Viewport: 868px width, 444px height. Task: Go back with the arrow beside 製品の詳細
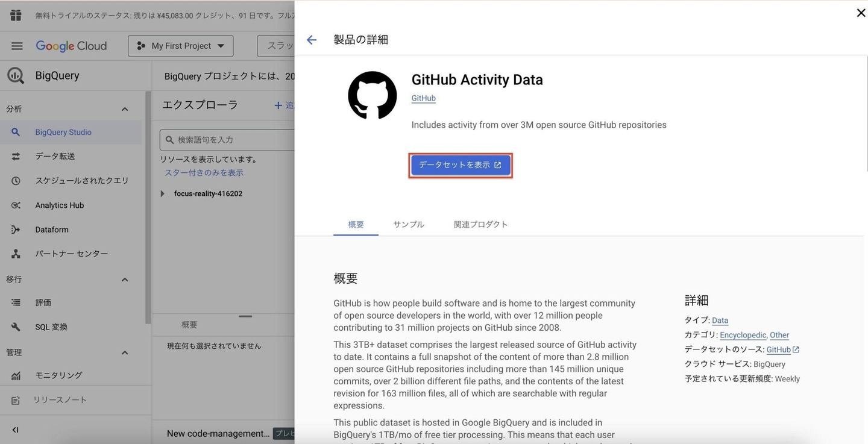tap(312, 40)
